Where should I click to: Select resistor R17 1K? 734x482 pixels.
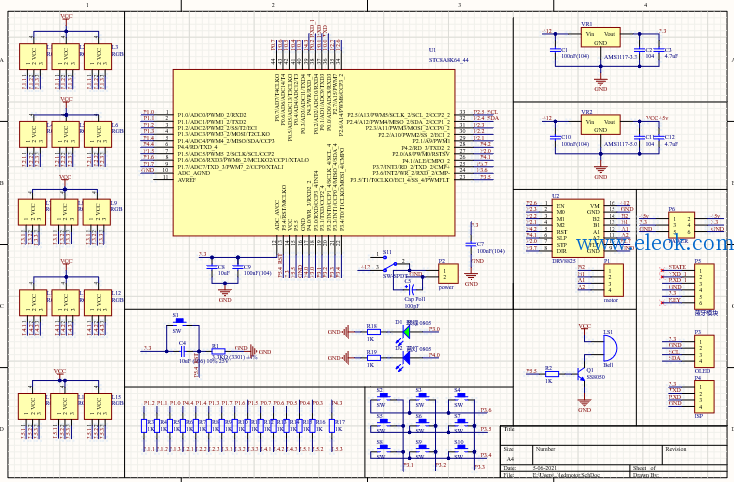[x=331, y=426]
